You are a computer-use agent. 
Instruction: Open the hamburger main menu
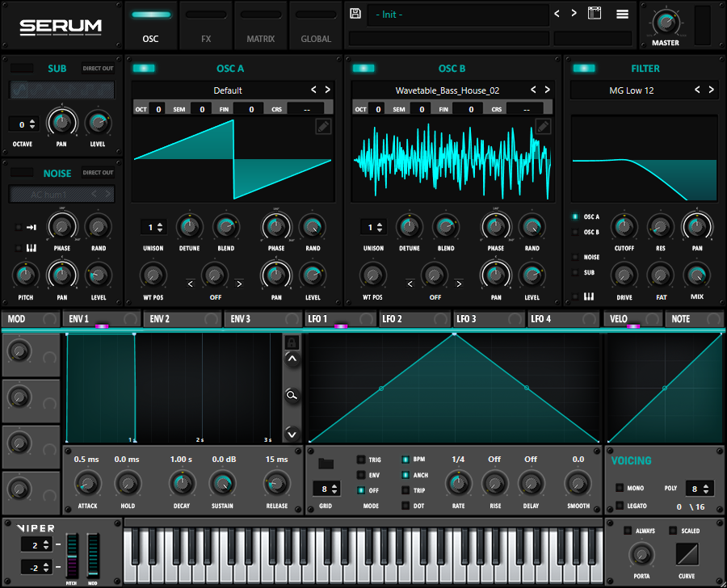coord(622,15)
